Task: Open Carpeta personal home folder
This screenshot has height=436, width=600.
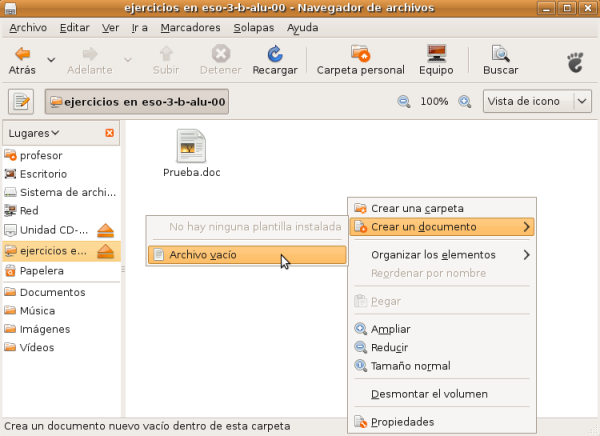Action: (360, 54)
